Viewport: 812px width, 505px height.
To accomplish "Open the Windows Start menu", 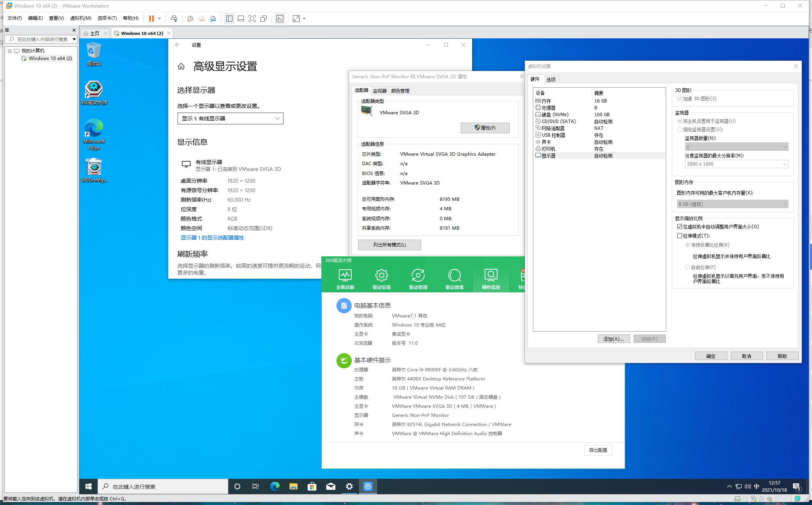I will pyautogui.click(x=88, y=486).
